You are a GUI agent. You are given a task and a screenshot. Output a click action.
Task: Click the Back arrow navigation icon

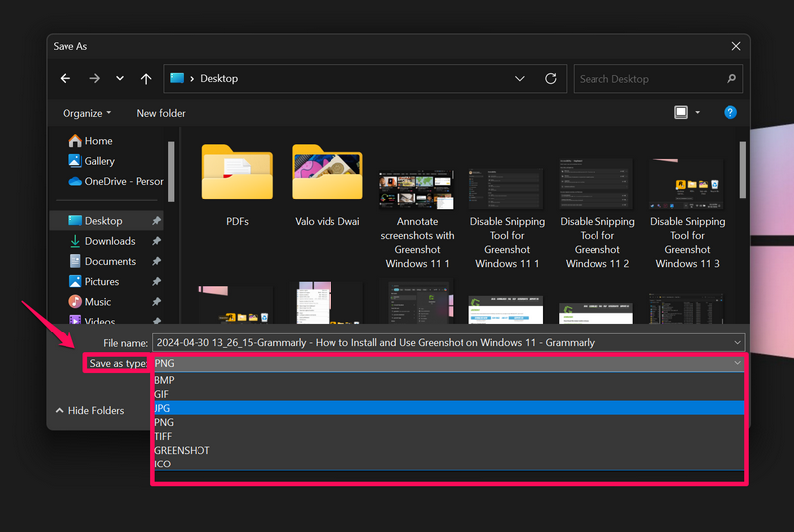(x=66, y=79)
